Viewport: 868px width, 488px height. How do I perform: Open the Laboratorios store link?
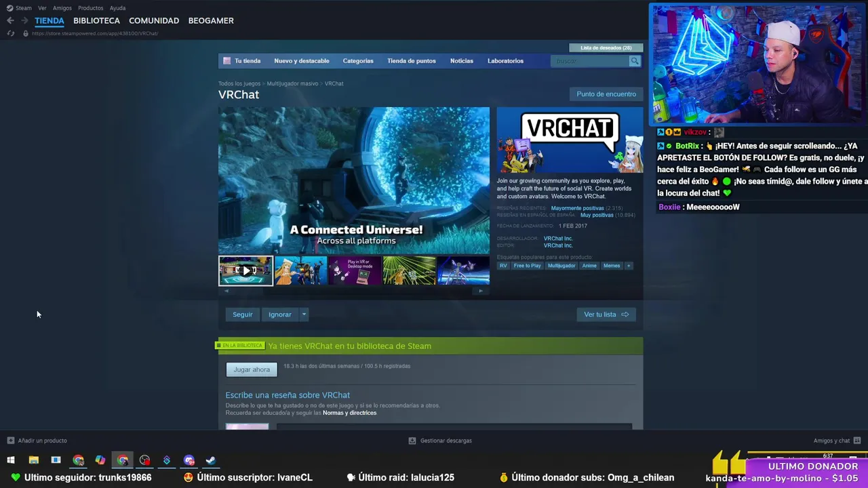click(x=505, y=61)
